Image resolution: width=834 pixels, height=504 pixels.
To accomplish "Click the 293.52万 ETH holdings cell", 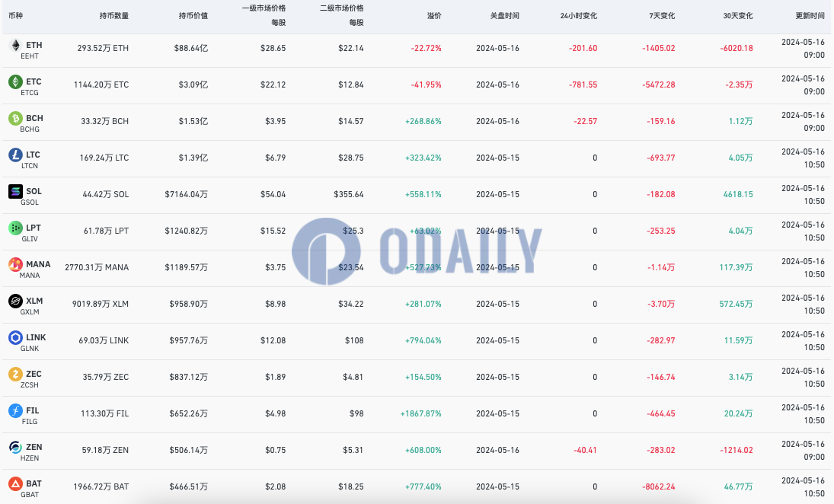I will (103, 48).
